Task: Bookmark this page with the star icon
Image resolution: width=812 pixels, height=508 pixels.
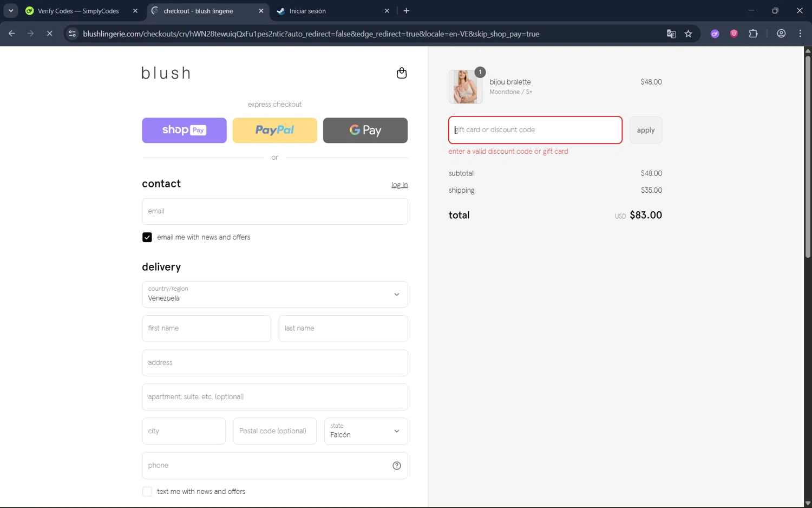Action: (689, 34)
